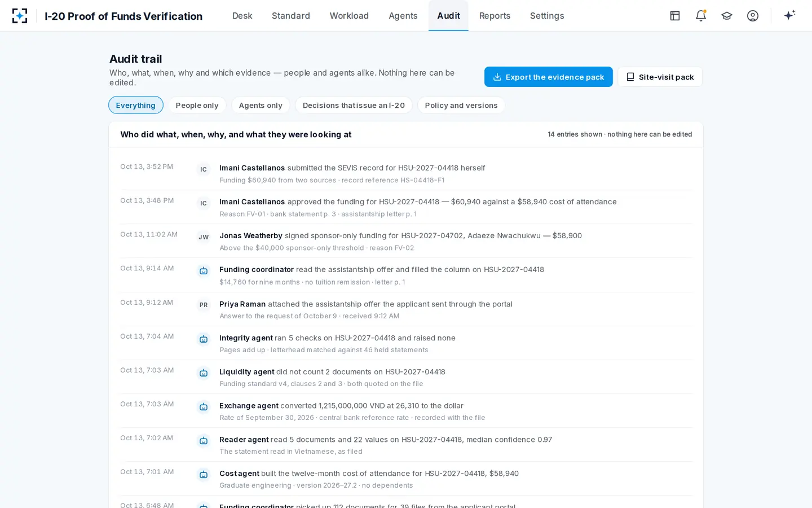
Task: Open the notifications bell
Action: click(x=701, y=16)
